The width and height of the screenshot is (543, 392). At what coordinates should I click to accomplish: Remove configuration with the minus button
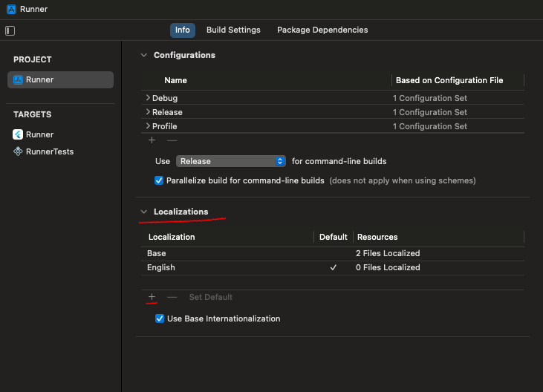pos(172,140)
